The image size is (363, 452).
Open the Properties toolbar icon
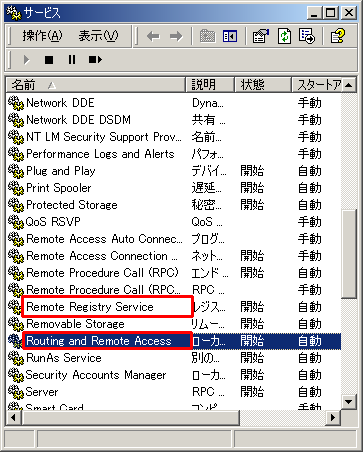[261, 36]
